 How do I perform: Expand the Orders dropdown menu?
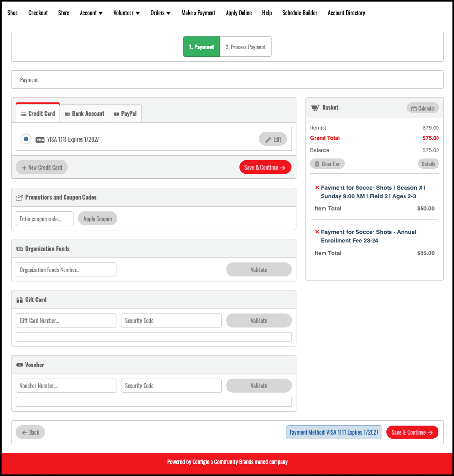coord(161,13)
